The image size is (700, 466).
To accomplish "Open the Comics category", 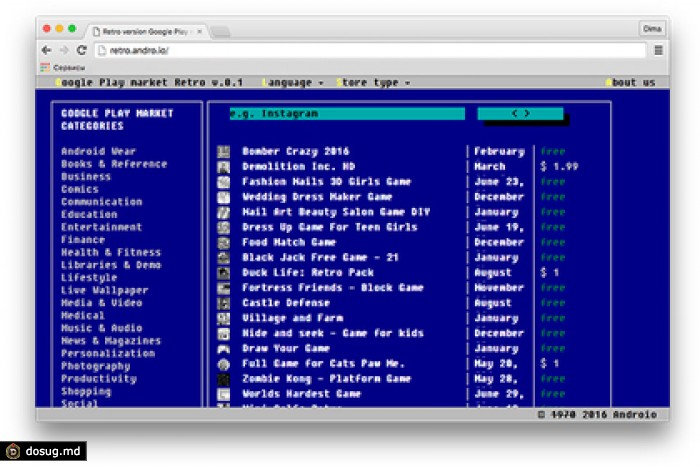I will (79, 189).
